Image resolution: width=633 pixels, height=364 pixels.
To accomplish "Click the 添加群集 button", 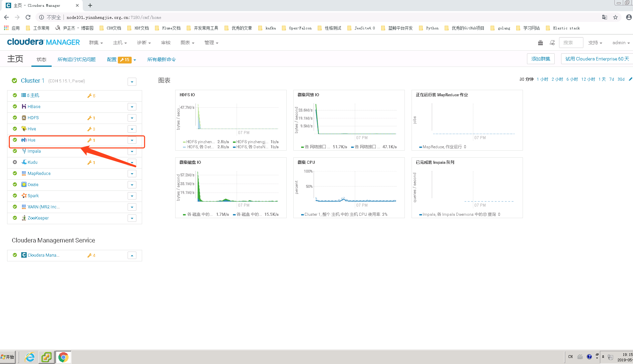I will [540, 58].
